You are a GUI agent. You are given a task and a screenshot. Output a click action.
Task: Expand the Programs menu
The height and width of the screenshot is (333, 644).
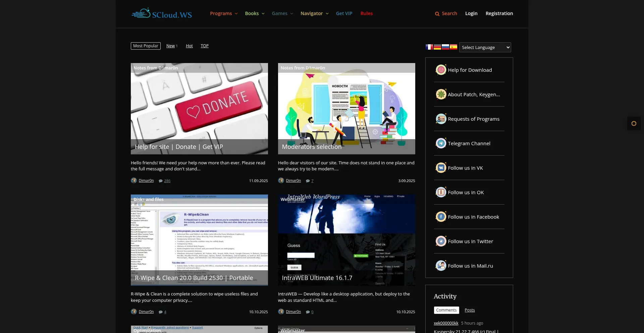coord(224,13)
